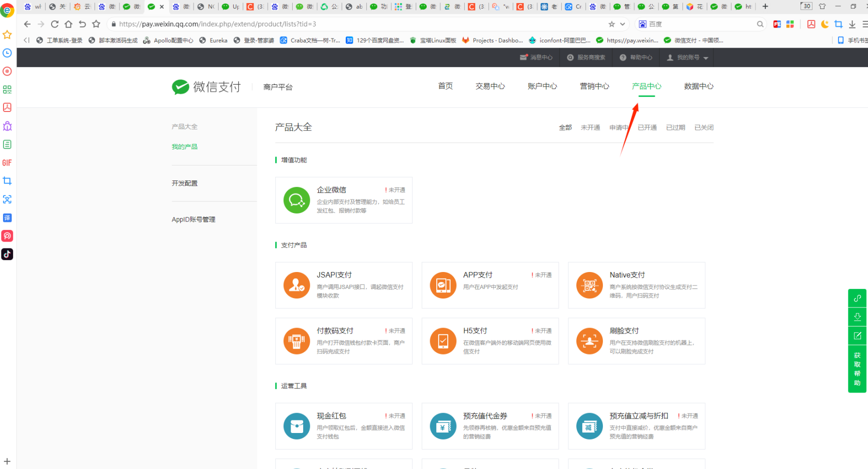Expand the 我的账号 account dropdown

coord(688,57)
